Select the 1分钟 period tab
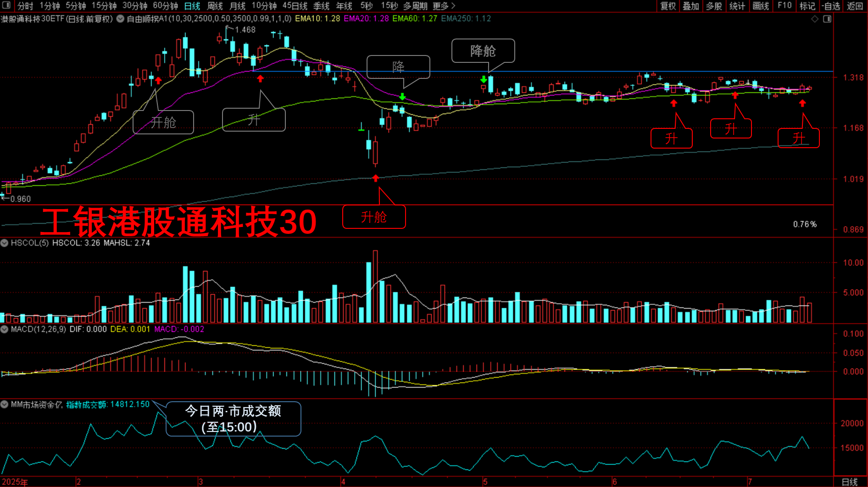Screen dimensions: 868x487 coord(50,6)
